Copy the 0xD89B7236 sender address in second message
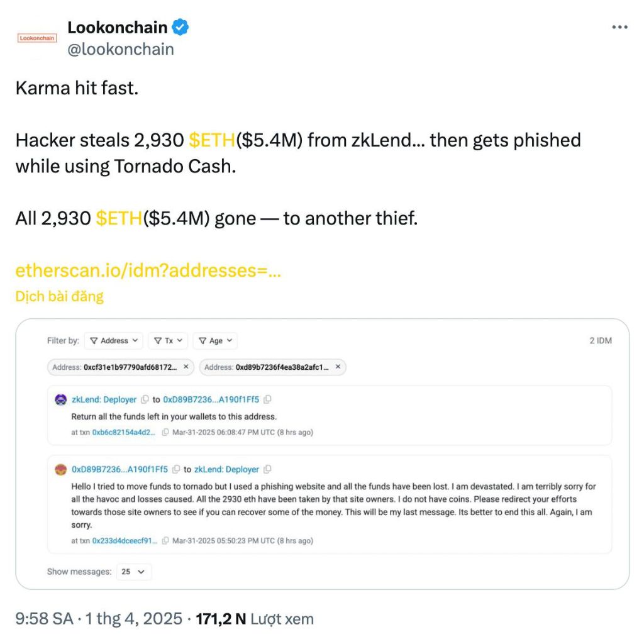The image size is (644, 644). click(177, 470)
